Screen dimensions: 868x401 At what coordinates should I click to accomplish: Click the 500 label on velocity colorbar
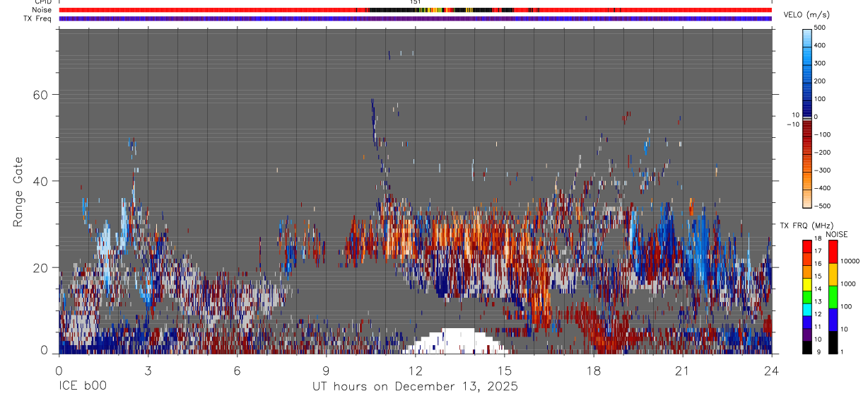[x=820, y=28]
